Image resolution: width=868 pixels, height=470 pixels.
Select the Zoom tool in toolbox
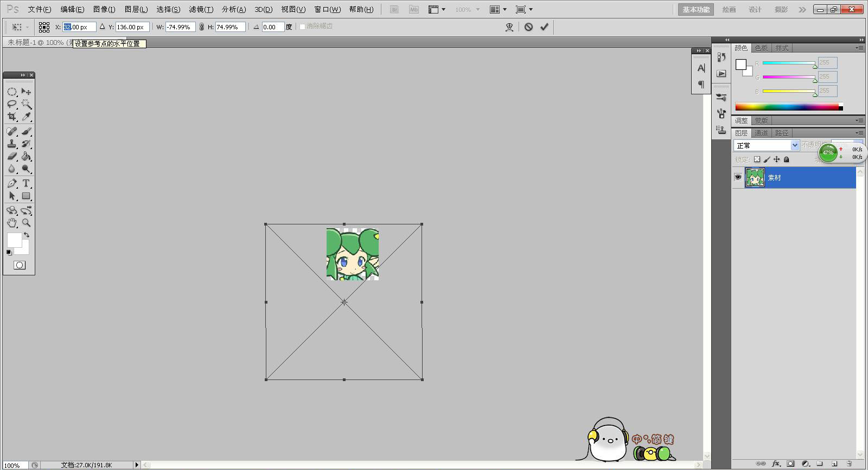point(26,222)
